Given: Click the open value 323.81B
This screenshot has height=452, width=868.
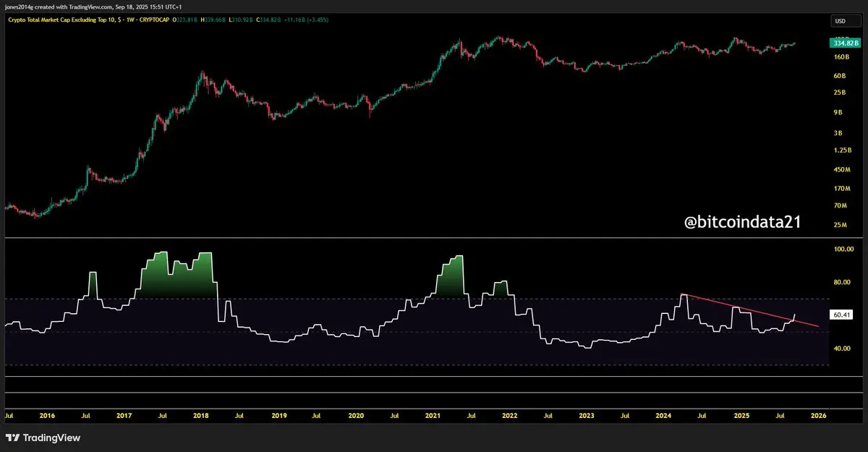Looking at the screenshot, I should click(187, 19).
